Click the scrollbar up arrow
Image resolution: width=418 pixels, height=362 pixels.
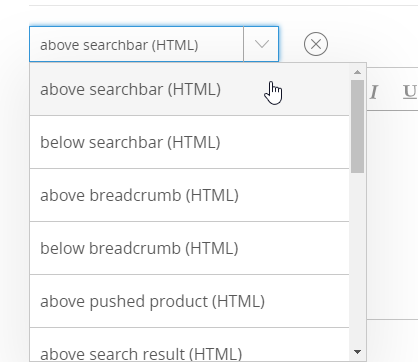[357, 72]
